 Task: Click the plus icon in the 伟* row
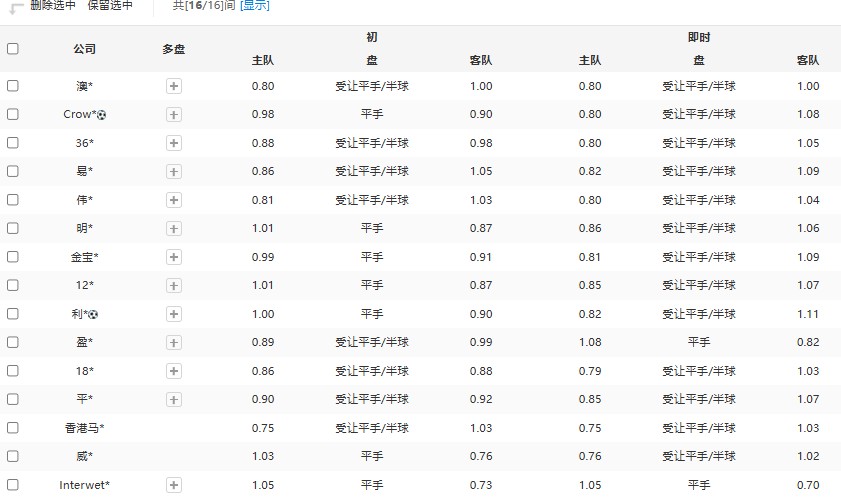pyautogui.click(x=173, y=201)
